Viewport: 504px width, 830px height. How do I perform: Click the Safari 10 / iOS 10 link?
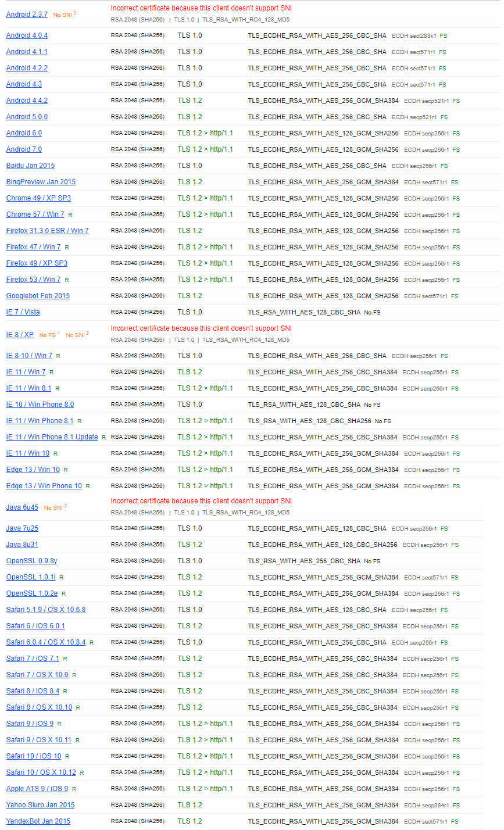[34, 756]
